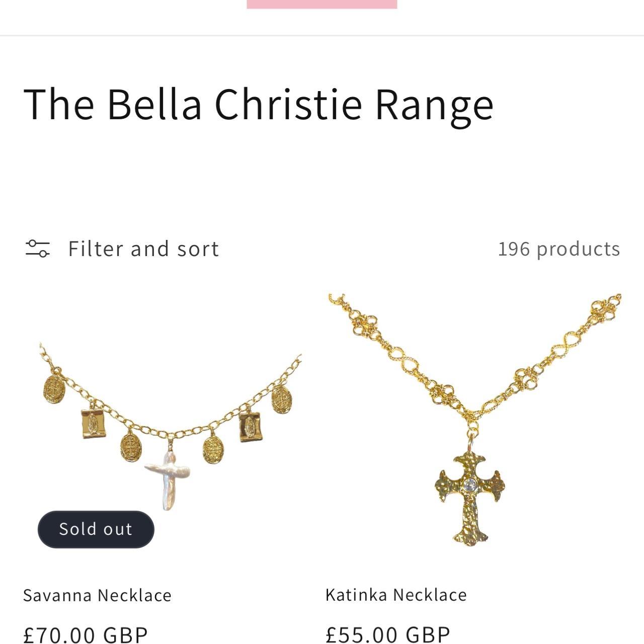Click The Bella Christie Range heading

[x=258, y=104]
